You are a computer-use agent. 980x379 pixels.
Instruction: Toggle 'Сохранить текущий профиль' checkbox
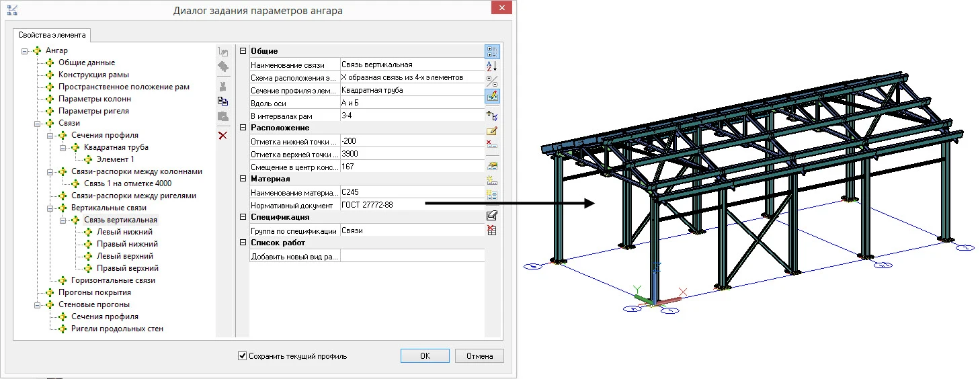pyautogui.click(x=243, y=356)
